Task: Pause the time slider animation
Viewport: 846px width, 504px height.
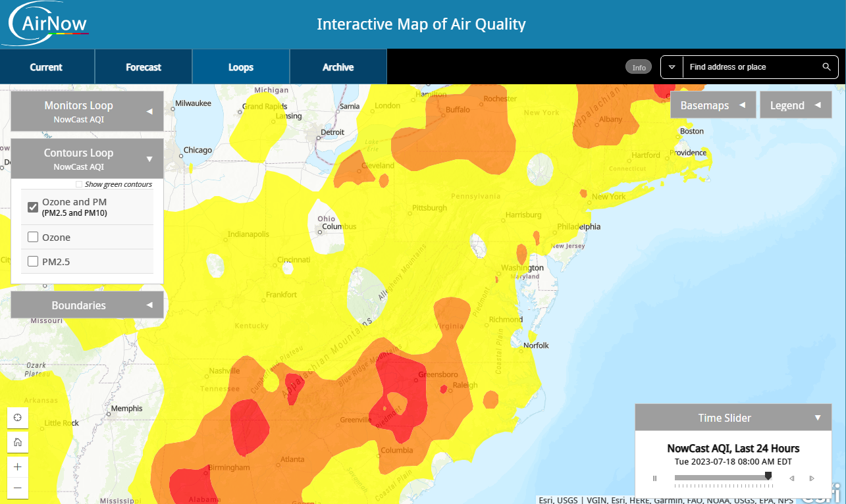Action: click(x=654, y=478)
